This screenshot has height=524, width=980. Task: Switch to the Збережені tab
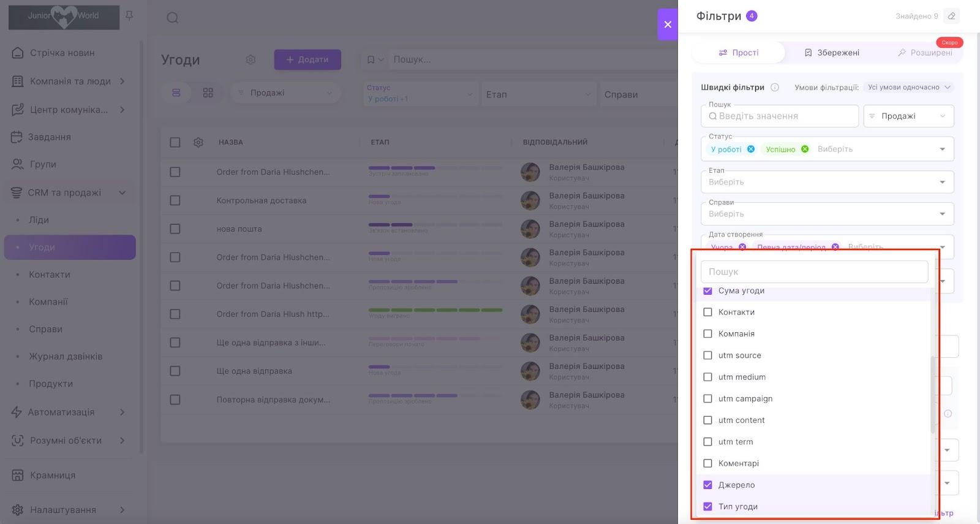point(831,53)
